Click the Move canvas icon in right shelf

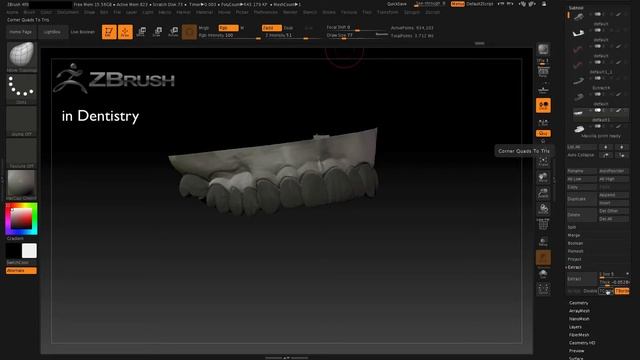(x=543, y=178)
